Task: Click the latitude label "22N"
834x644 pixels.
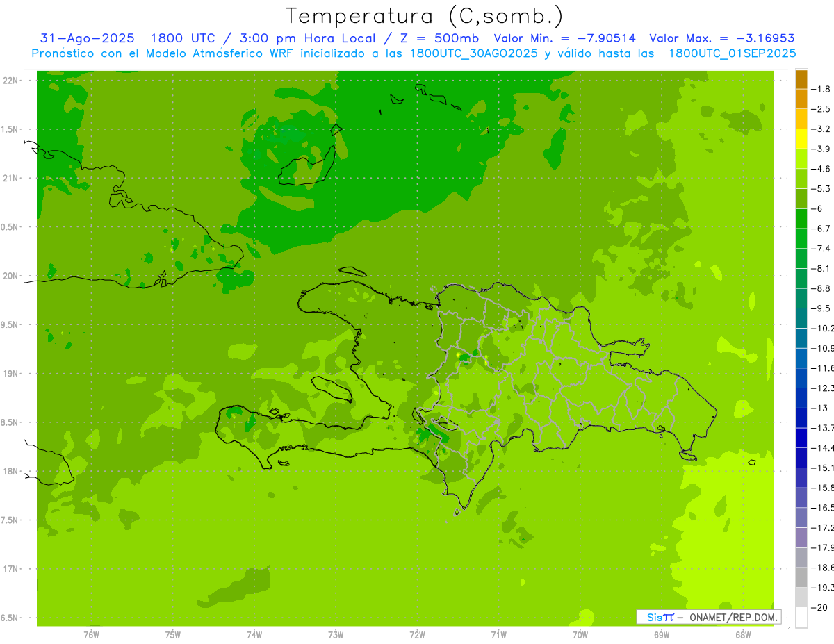Action: pos(12,81)
